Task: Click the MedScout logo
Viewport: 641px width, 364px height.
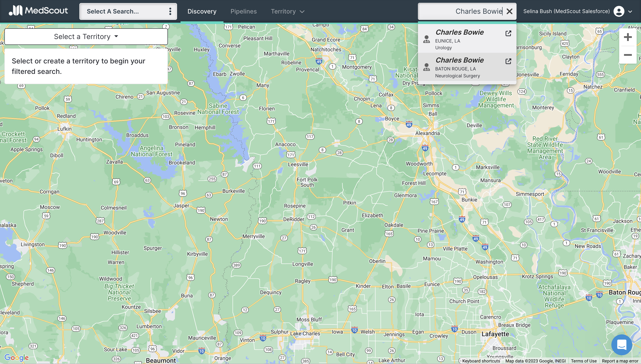Action: [x=38, y=10]
